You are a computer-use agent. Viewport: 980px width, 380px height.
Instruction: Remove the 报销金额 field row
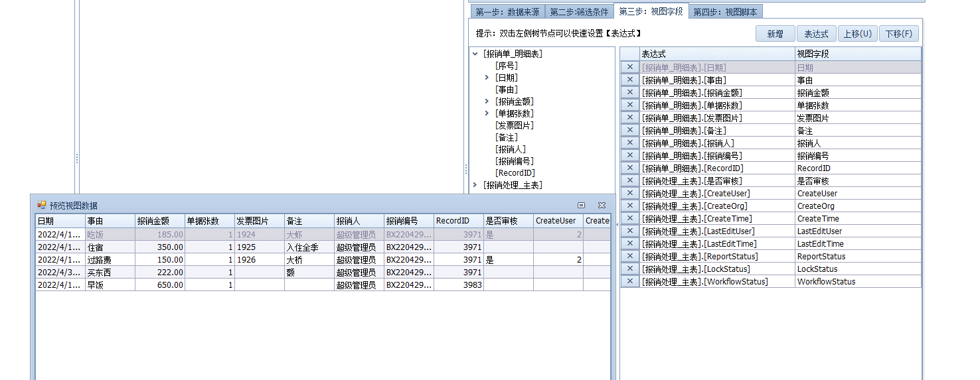coord(629,93)
